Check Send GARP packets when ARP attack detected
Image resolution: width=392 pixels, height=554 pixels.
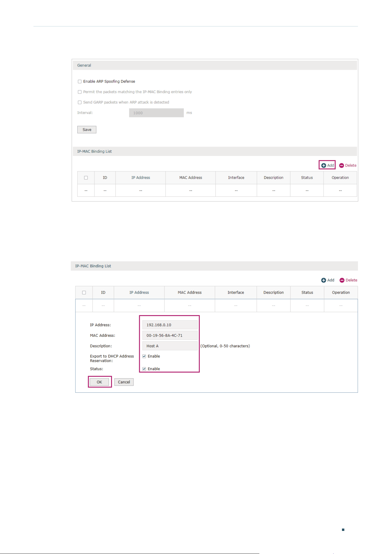click(x=80, y=102)
